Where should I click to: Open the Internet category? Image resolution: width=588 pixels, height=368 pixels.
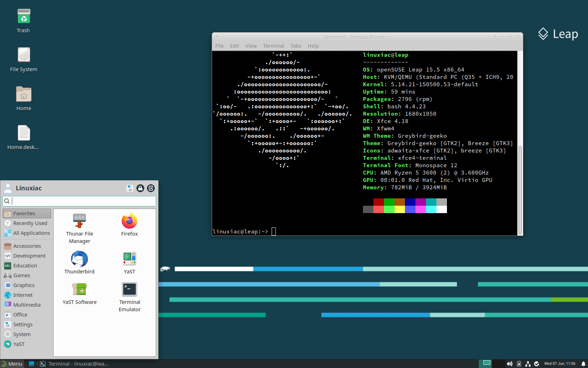(x=27, y=295)
